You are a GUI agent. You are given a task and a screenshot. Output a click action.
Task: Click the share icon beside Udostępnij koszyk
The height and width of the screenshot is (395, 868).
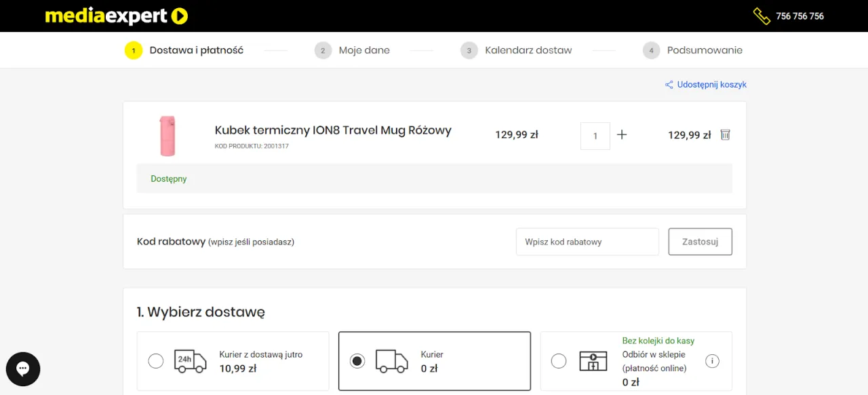(x=669, y=85)
